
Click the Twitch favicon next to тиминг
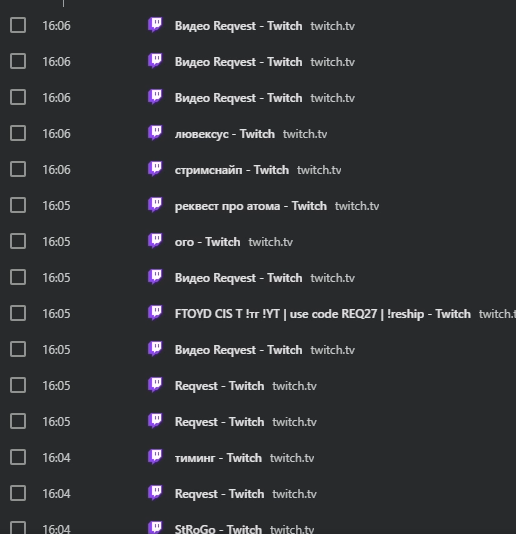(x=155, y=457)
